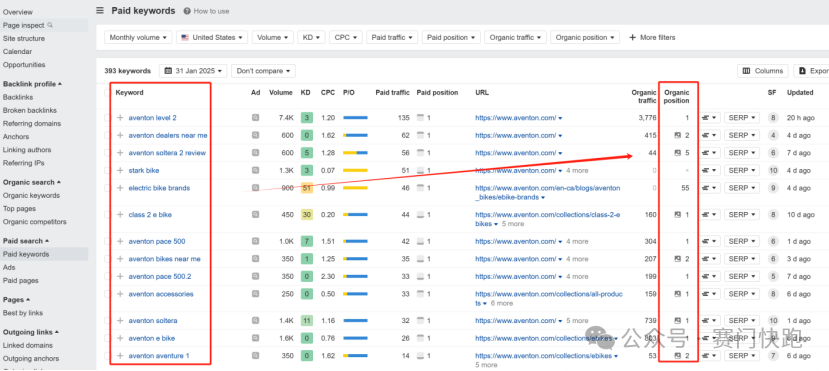Click the calendar icon on the 31 Jan 2025 button
Screen dimensions: 829x371
point(168,71)
